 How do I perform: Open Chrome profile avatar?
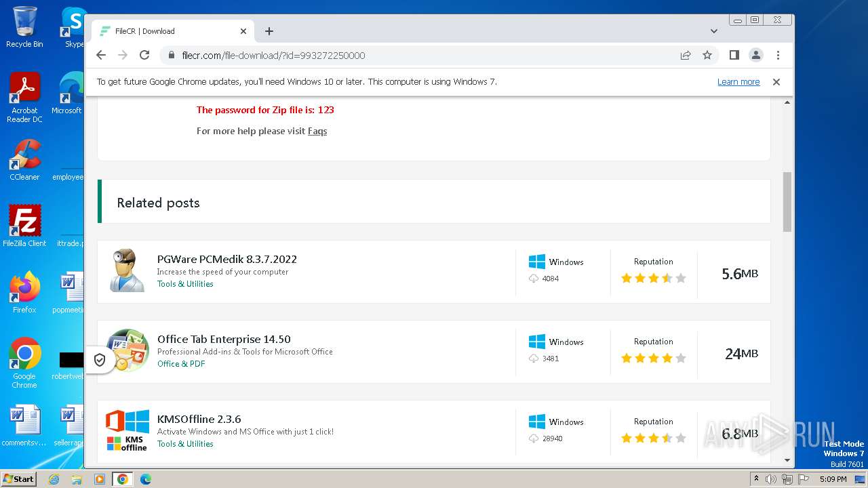(x=755, y=55)
